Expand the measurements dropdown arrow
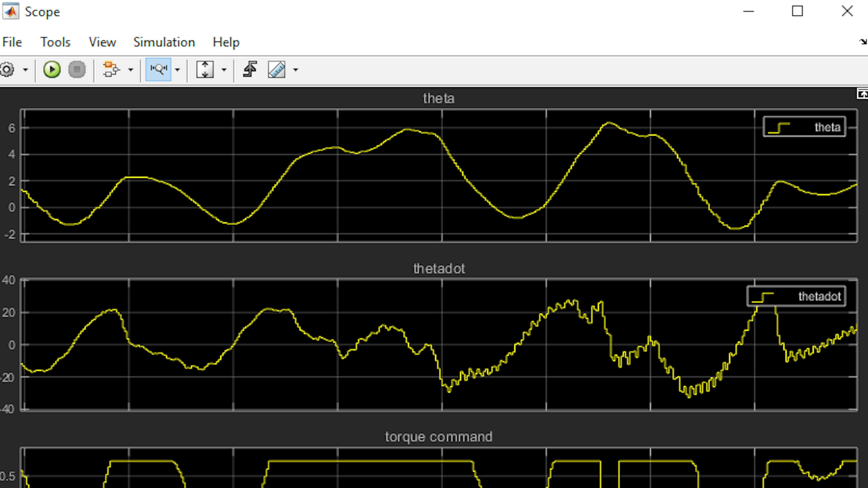 (x=296, y=70)
